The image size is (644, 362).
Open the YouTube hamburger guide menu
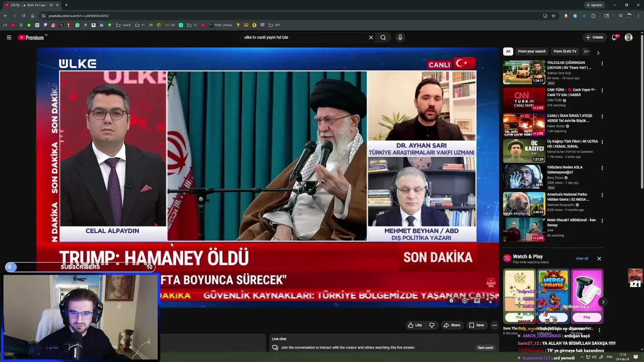tap(9, 37)
